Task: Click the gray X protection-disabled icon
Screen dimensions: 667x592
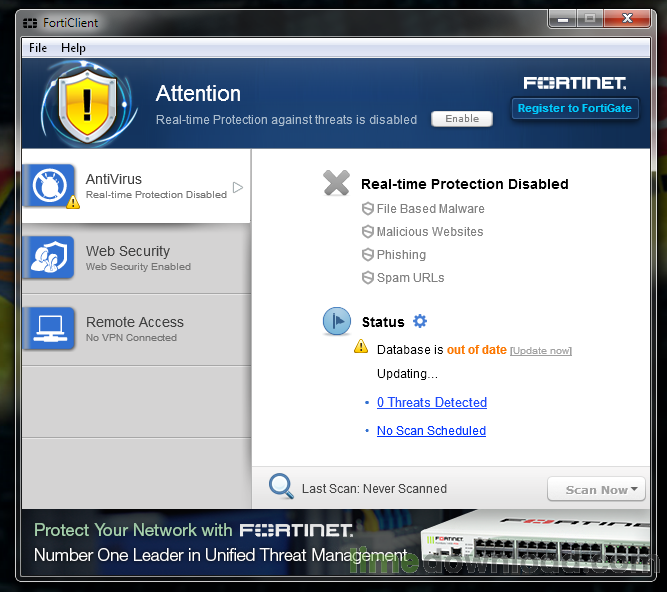Action: (336, 183)
